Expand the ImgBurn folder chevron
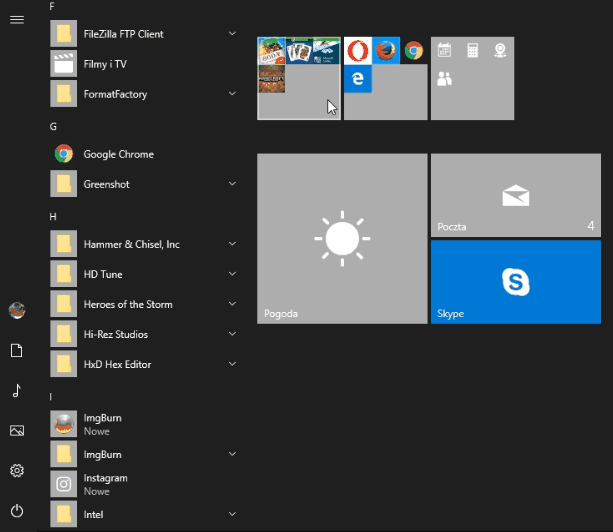Viewport: 613px width, 532px height. coord(232,454)
